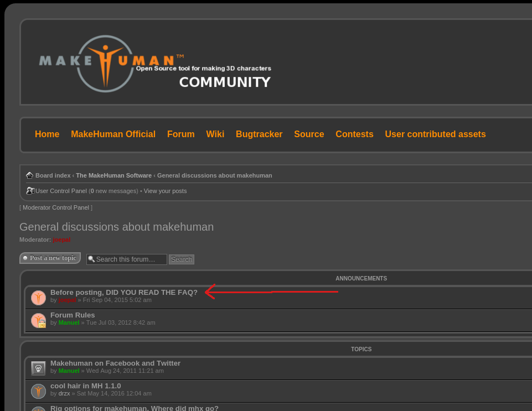Click the magnifier icon in forum search
The width and height of the screenshot is (532, 411).
pyautogui.click(x=91, y=259)
